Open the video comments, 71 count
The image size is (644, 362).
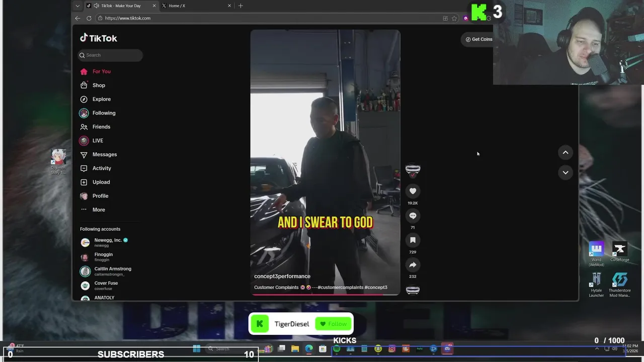coord(413,216)
